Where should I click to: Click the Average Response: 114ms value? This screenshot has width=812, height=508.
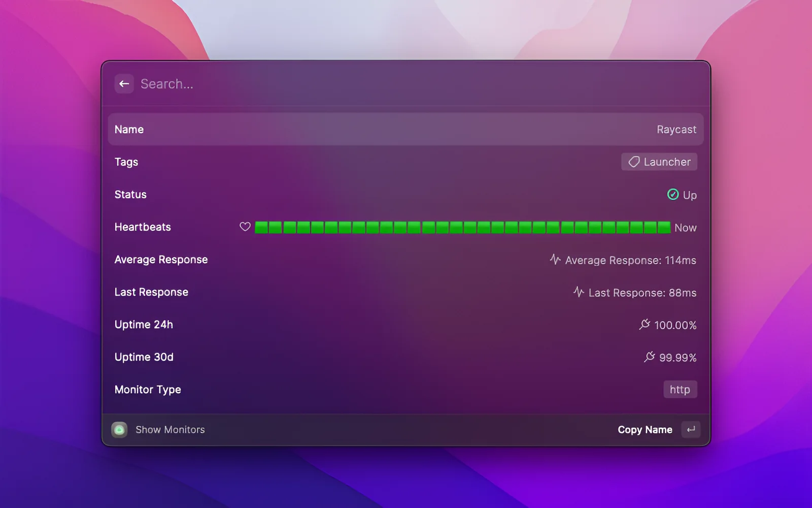[x=630, y=260]
